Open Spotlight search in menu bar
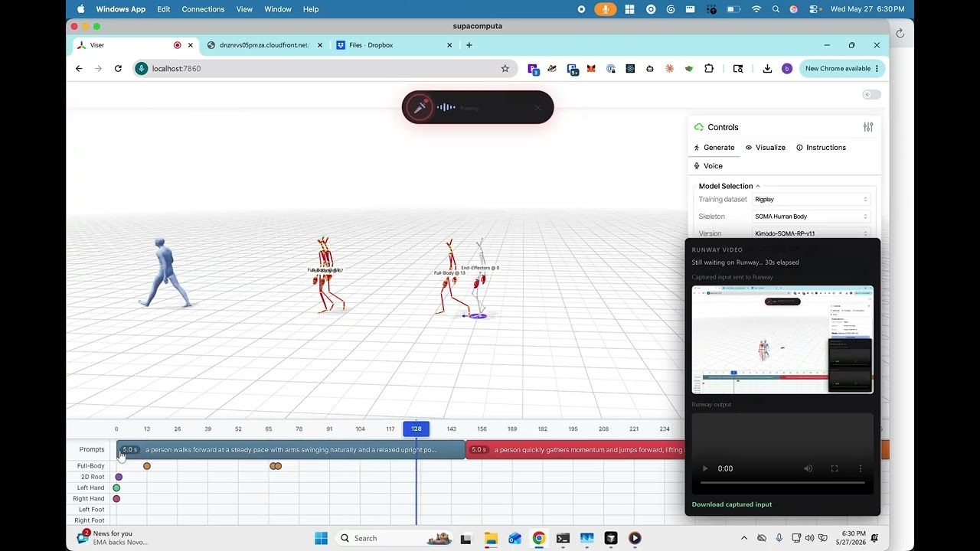This screenshot has width=980, height=551. coord(776,9)
